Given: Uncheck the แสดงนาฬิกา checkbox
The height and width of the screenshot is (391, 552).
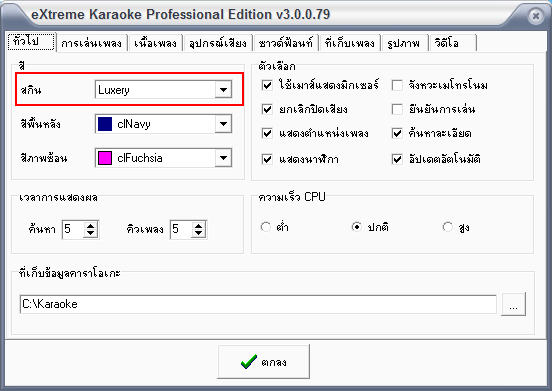Looking at the screenshot, I should click(x=267, y=159).
